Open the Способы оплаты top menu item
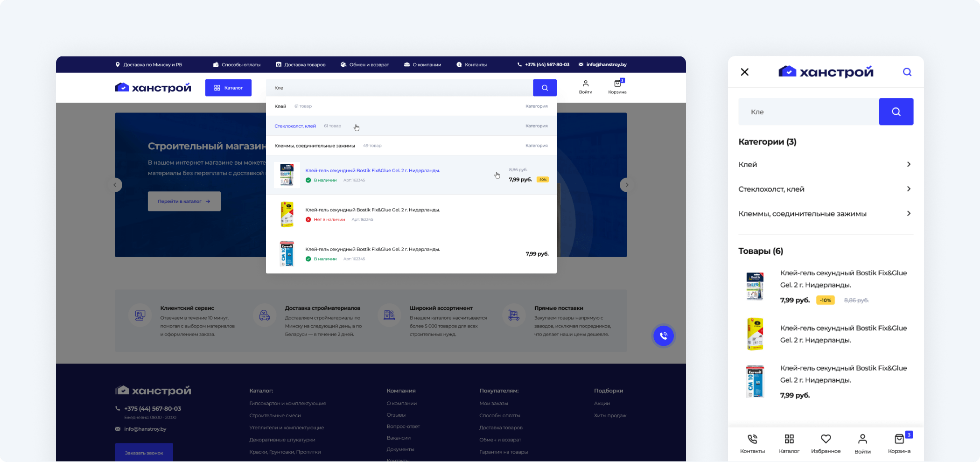 (x=237, y=64)
